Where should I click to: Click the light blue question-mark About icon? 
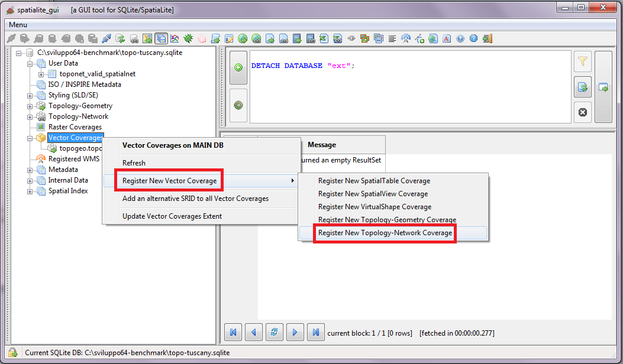click(x=473, y=38)
